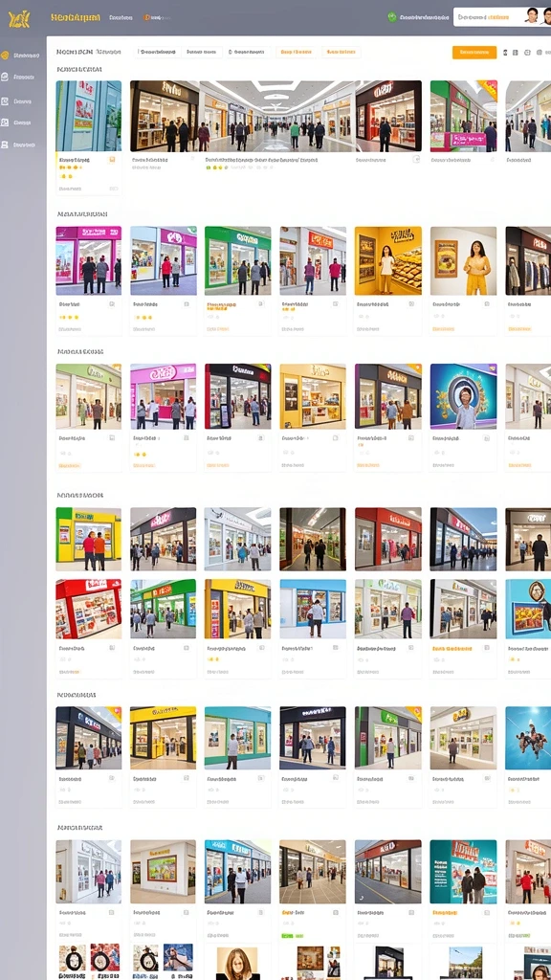Click the orange bookmark icon on first card
Viewport: 551px width, 980px height.
tap(112, 160)
